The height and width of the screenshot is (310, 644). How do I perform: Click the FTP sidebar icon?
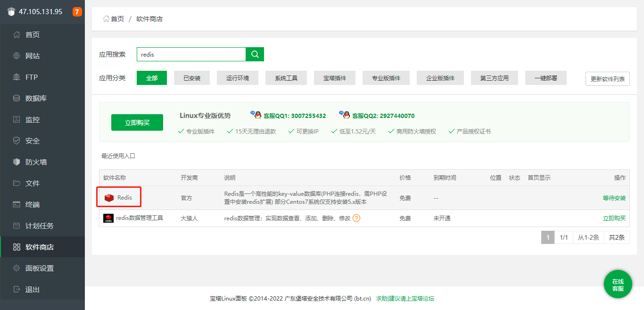pyautogui.click(x=17, y=77)
